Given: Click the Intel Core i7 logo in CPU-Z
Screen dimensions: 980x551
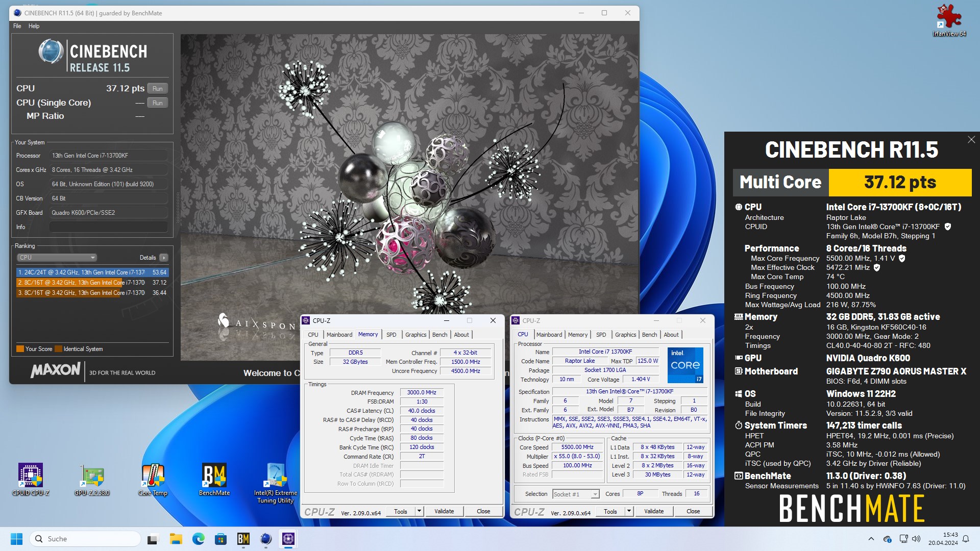Looking at the screenshot, I should pyautogui.click(x=685, y=365).
